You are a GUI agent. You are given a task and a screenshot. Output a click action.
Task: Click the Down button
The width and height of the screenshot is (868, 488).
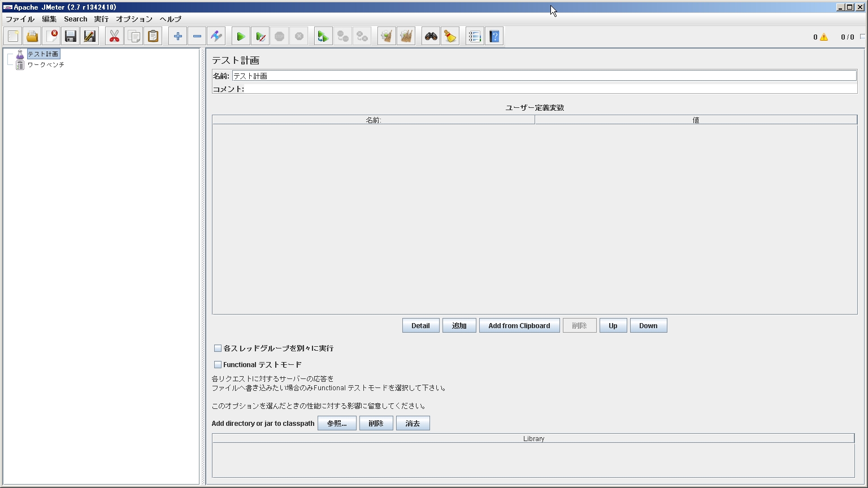[x=648, y=326]
